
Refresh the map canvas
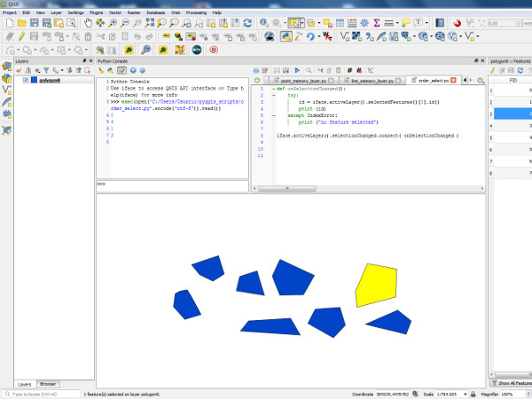[247, 23]
